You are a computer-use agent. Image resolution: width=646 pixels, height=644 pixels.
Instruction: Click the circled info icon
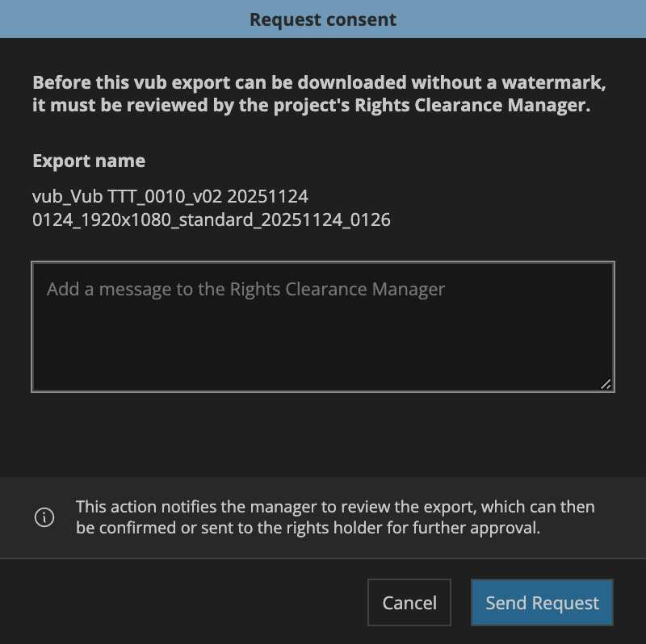tap(44, 517)
